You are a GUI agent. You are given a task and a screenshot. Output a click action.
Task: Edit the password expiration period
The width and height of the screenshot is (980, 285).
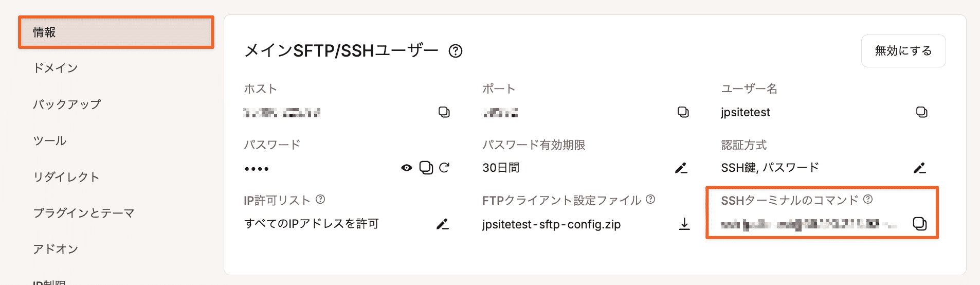681,168
